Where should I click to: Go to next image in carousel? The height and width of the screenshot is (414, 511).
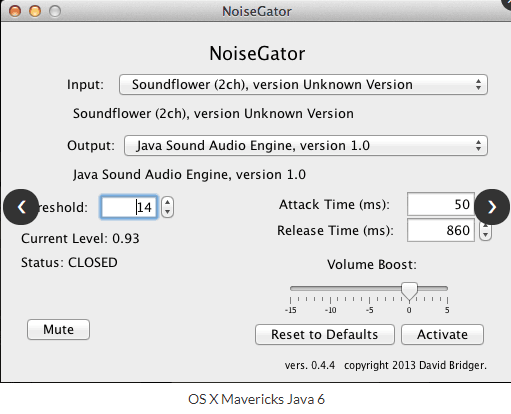coord(492,207)
